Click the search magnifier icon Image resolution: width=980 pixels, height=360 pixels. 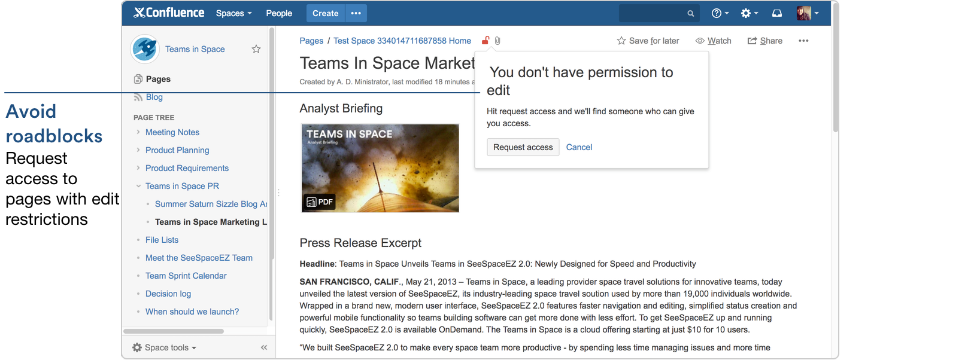click(x=690, y=13)
